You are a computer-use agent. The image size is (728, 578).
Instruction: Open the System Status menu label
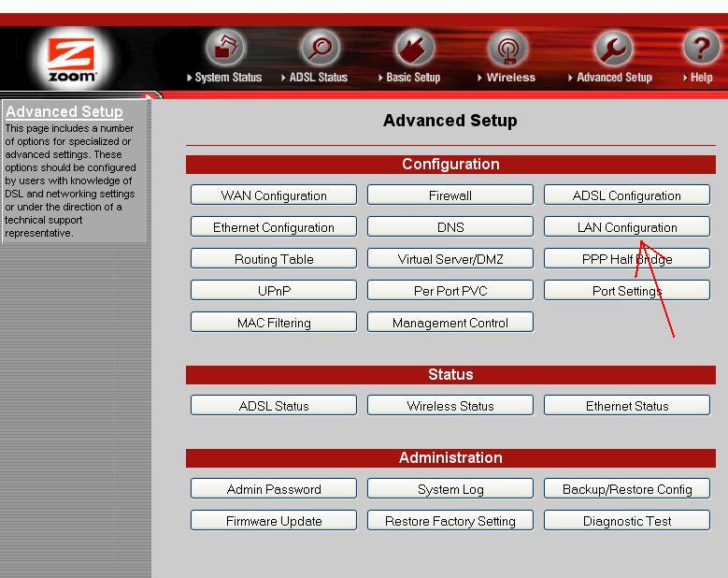point(224,78)
